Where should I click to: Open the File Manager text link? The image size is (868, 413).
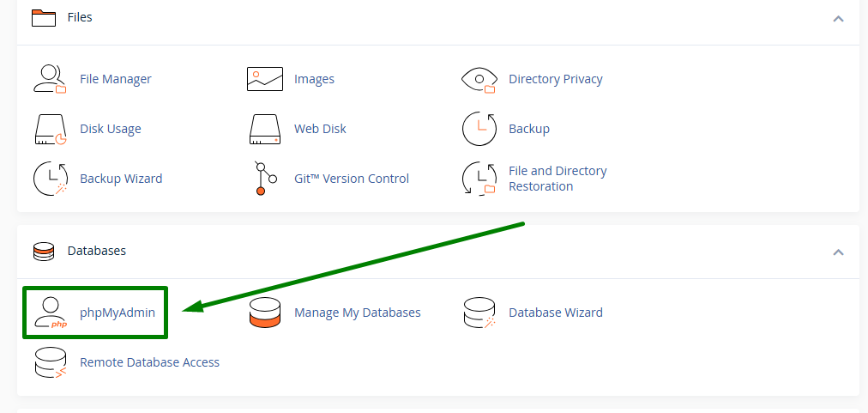point(115,79)
